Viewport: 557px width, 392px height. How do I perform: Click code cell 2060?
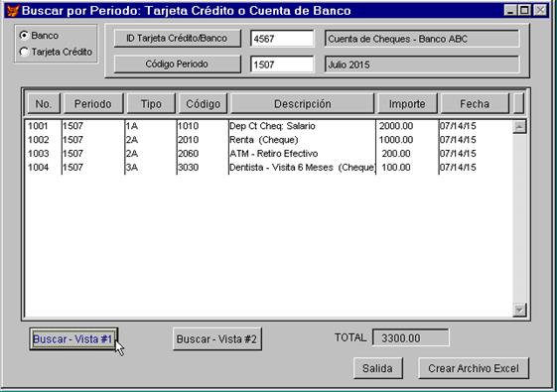coord(189,154)
